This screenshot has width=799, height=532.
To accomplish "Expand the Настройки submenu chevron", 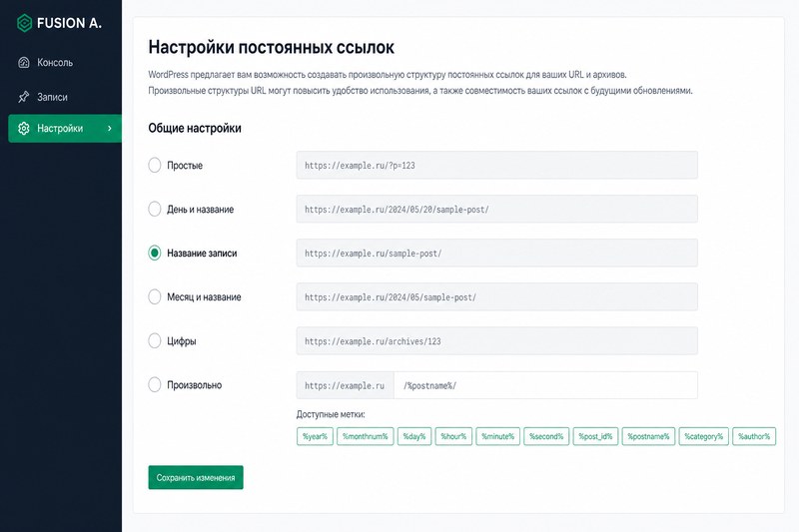I will click(109, 129).
